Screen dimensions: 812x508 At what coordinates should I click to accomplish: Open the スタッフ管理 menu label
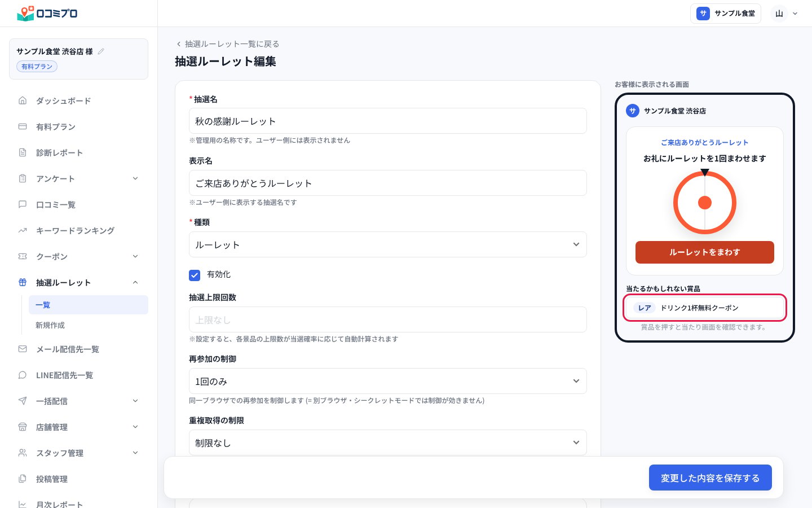click(x=60, y=453)
